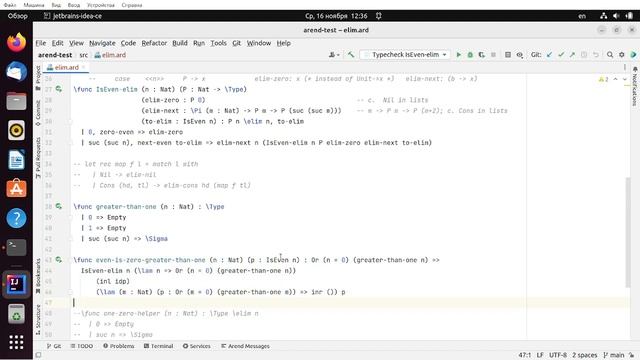Open the File menu
This screenshot has height=360, width=640.
[x=40, y=43]
